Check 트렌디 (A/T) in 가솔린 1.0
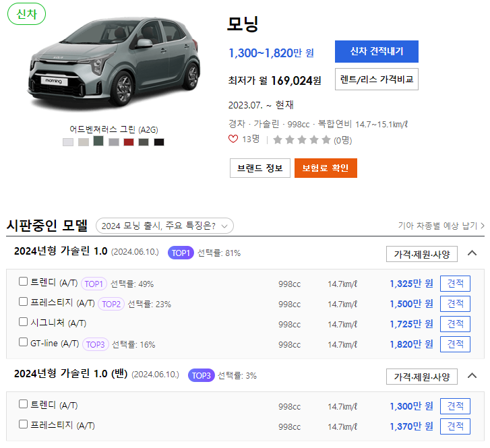Image resolution: width=490 pixels, height=448 pixels. [x=23, y=282]
